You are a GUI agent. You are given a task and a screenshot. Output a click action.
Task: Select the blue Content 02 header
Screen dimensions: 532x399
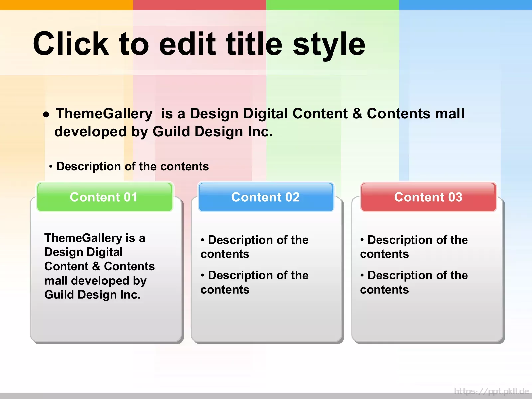click(x=266, y=197)
